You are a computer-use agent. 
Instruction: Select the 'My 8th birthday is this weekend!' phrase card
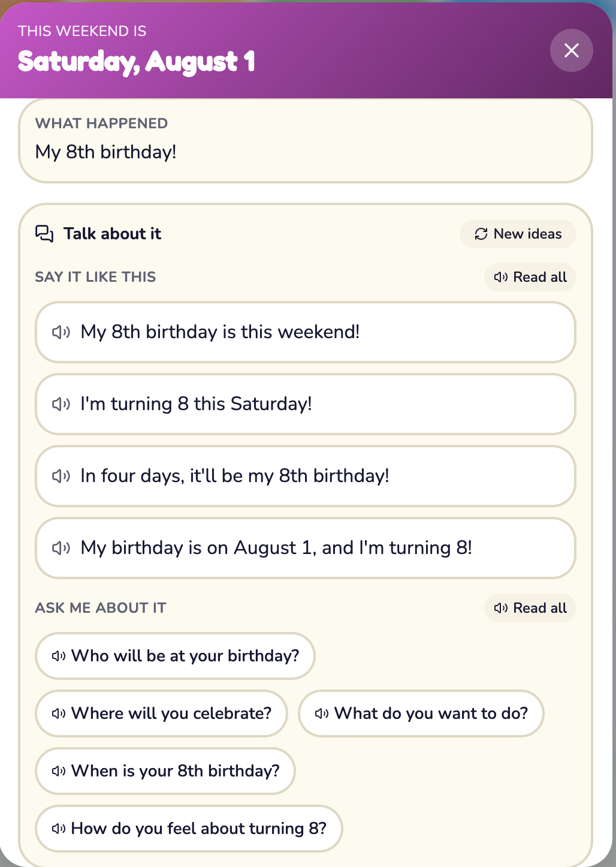[x=306, y=332]
